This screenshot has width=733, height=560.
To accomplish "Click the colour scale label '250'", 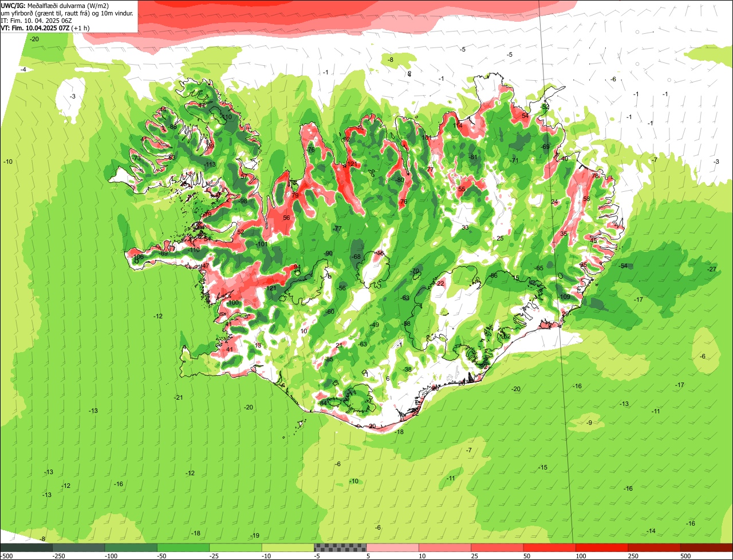I will tap(633, 556).
